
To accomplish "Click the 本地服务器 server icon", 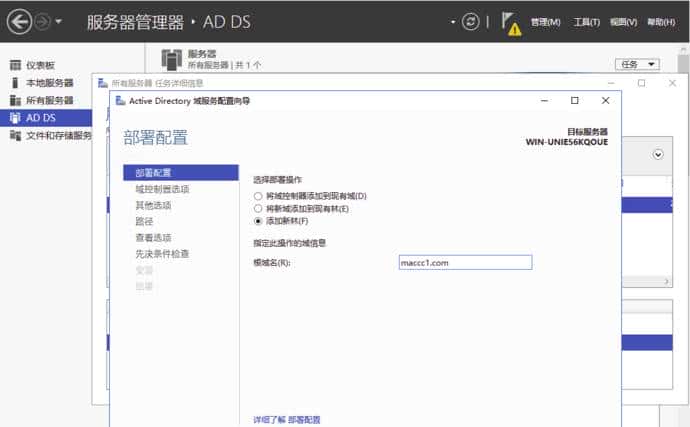I will (x=15, y=83).
